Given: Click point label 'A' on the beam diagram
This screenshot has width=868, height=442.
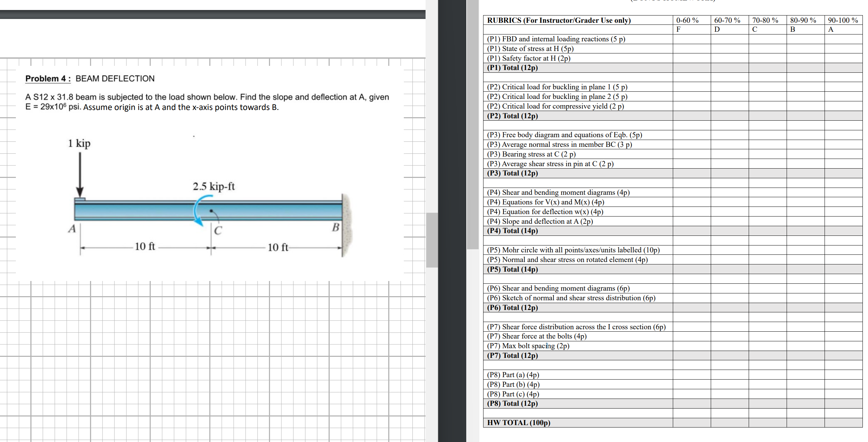Looking at the screenshot, I should [72, 229].
